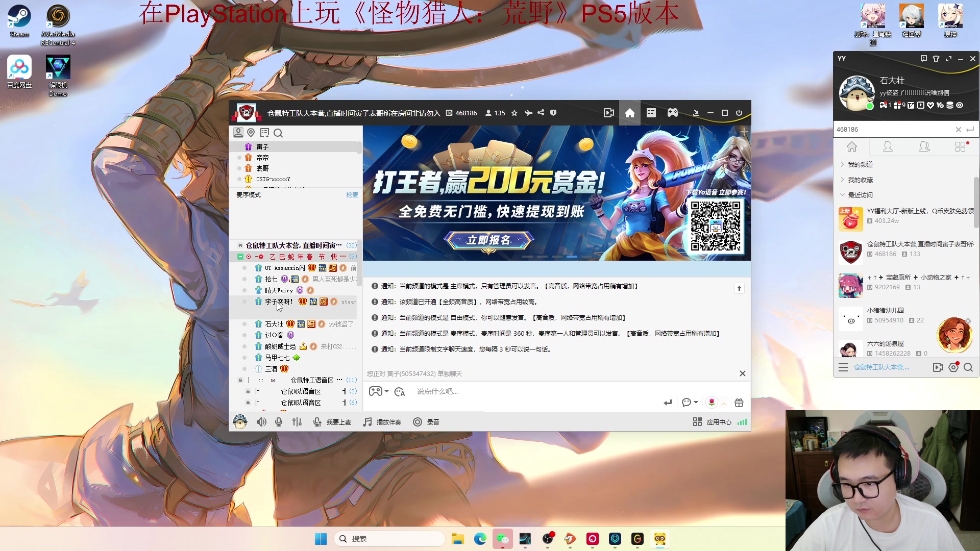Open 百度网盘 desktop shortcut
980x551 pixels.
[x=19, y=72]
